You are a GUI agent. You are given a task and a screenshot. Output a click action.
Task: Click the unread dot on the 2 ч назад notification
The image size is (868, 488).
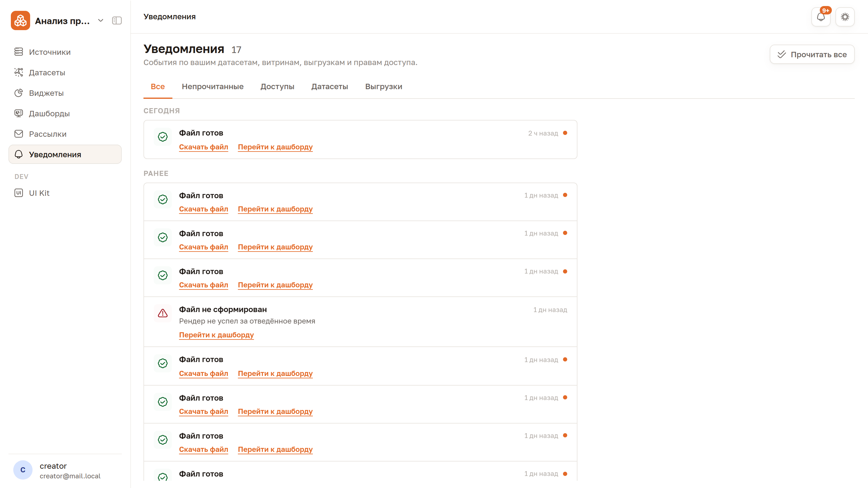[565, 133]
